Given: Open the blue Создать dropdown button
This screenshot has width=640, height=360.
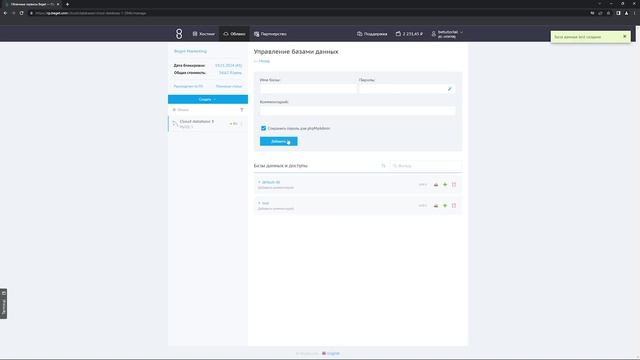Looking at the screenshot, I should tap(208, 99).
